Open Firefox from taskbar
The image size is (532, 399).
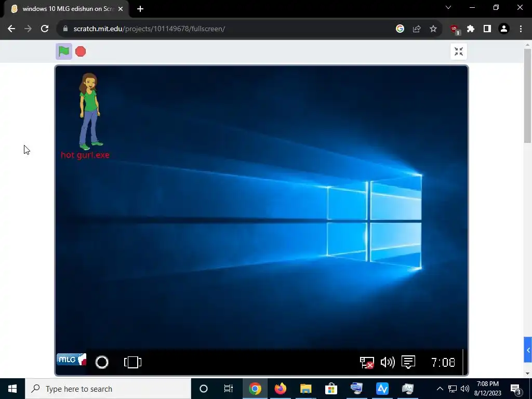click(280, 389)
